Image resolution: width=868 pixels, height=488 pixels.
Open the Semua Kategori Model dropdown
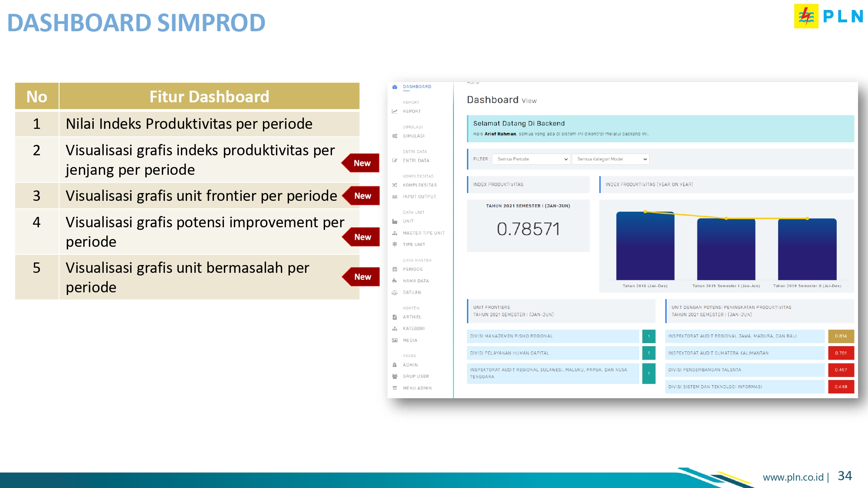[x=611, y=159]
